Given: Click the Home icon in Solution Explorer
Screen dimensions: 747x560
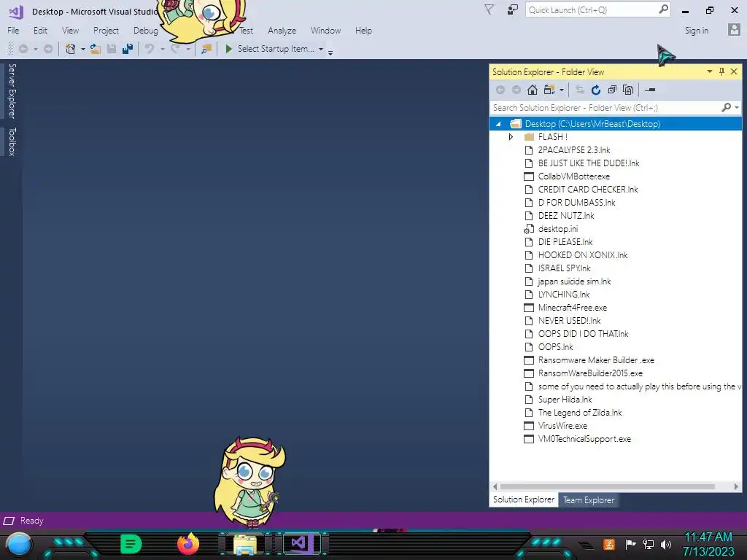Looking at the screenshot, I should (532, 90).
